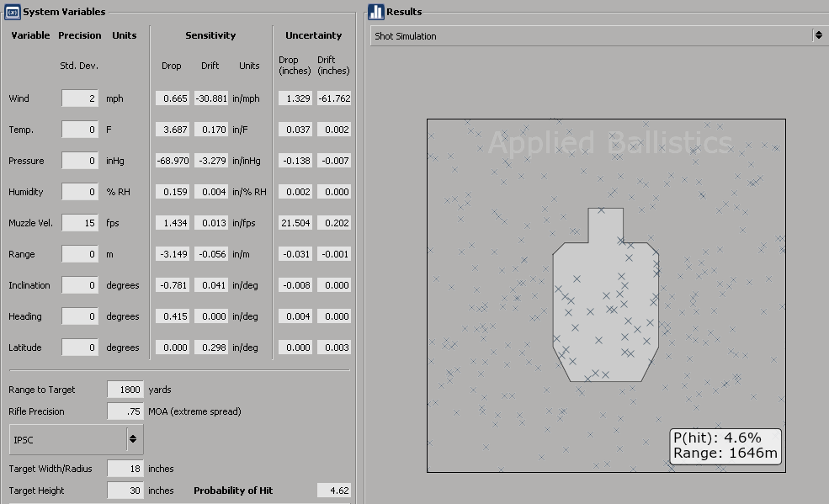Click the Target Height input field
This screenshot has height=504, width=829.
point(125,491)
